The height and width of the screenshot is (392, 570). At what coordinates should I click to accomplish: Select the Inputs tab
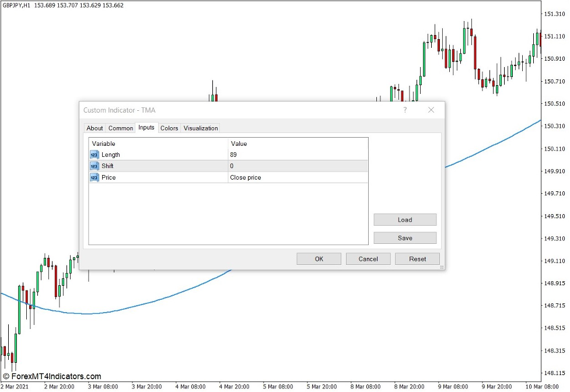(x=146, y=128)
